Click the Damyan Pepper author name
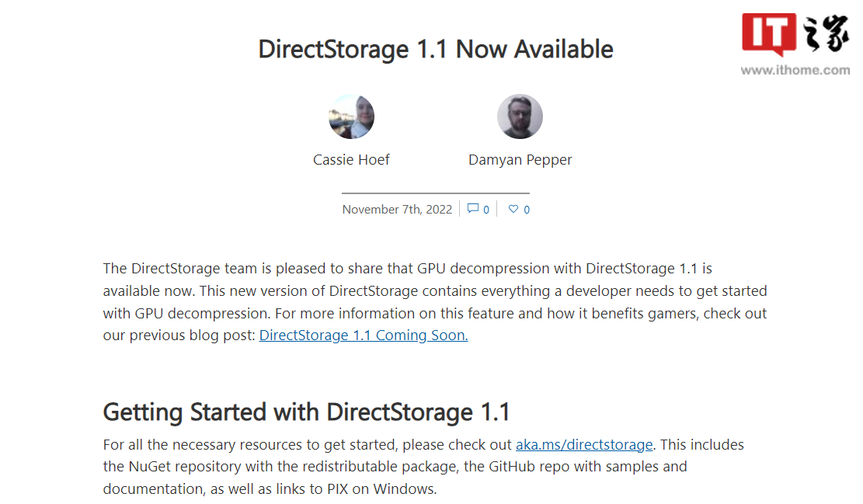 tap(520, 160)
